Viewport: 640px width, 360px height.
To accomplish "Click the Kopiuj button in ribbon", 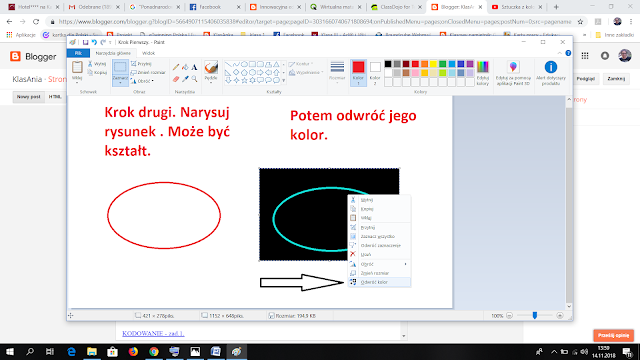I will coord(97,73).
